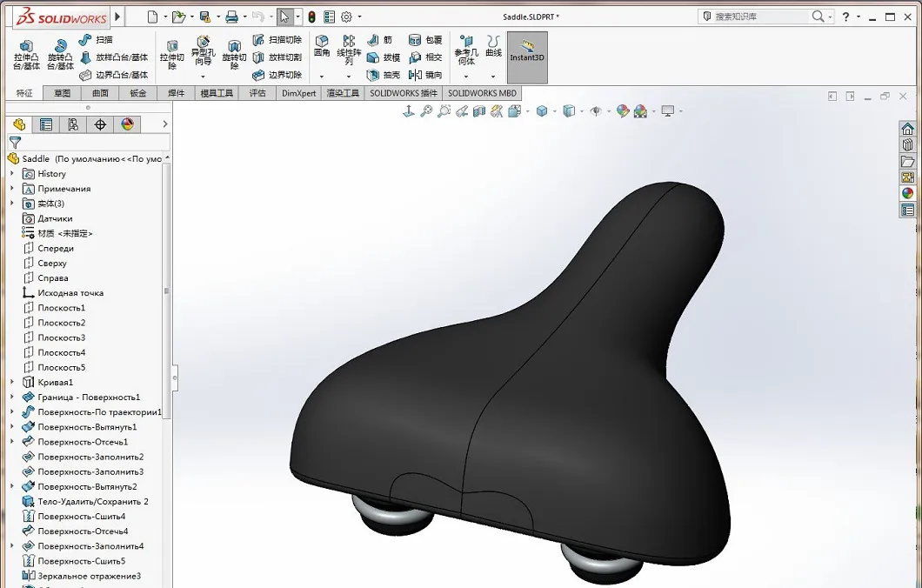Viewport: 922px width, 588px height.
Task: Open the SOLIDWORKS MBD tab
Action: pos(482,93)
